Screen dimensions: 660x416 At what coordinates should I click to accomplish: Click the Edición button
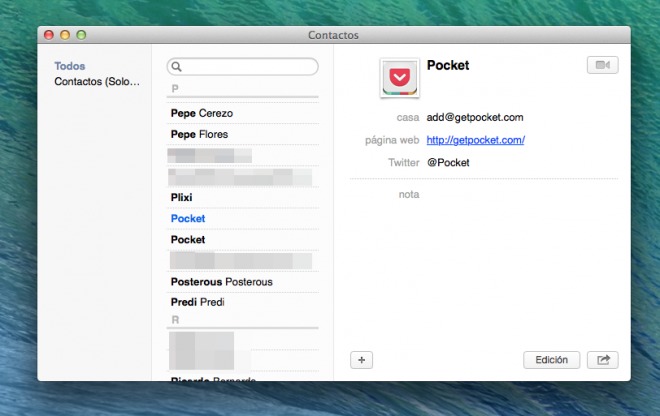point(551,360)
